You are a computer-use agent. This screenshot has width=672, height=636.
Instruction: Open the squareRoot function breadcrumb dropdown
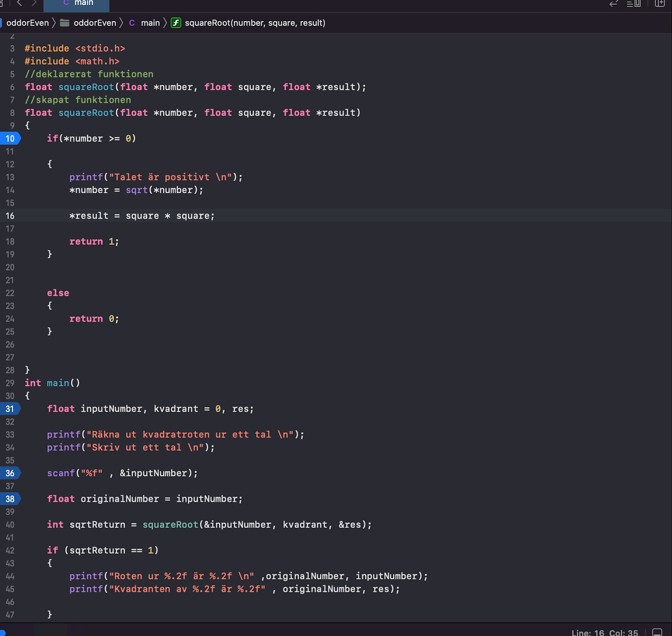[255, 23]
